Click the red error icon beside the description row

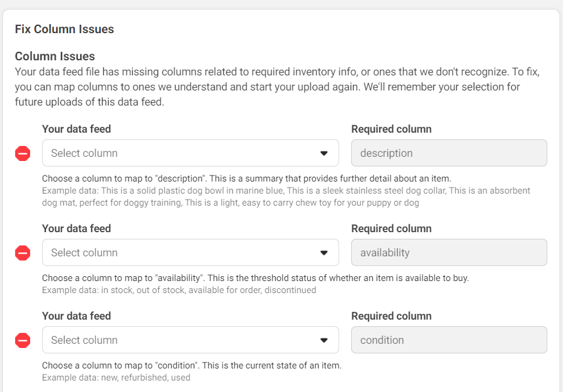click(22, 153)
